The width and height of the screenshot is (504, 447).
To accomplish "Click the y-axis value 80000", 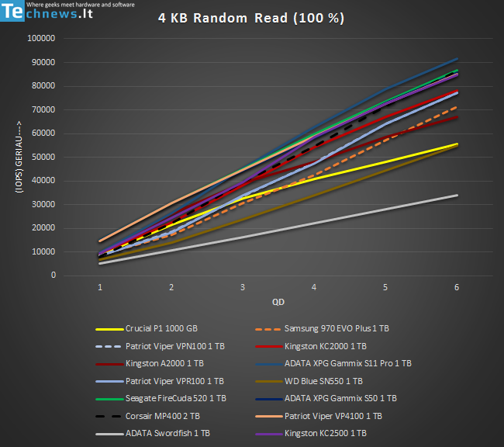I will pyautogui.click(x=43, y=86).
